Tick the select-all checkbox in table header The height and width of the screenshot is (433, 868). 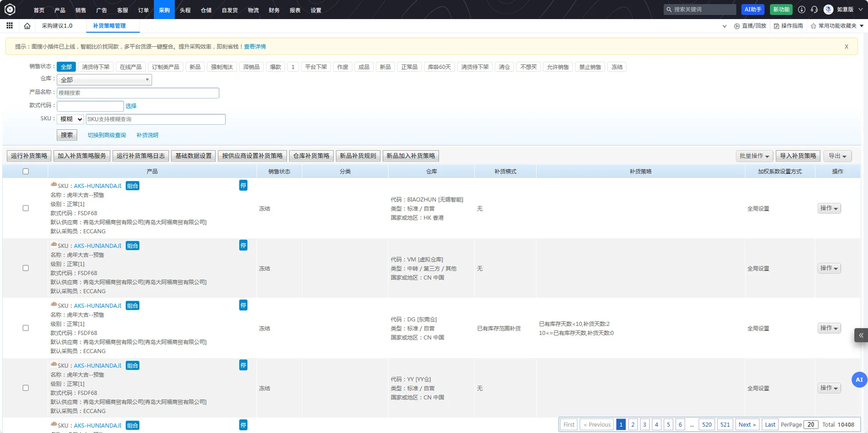(x=25, y=172)
